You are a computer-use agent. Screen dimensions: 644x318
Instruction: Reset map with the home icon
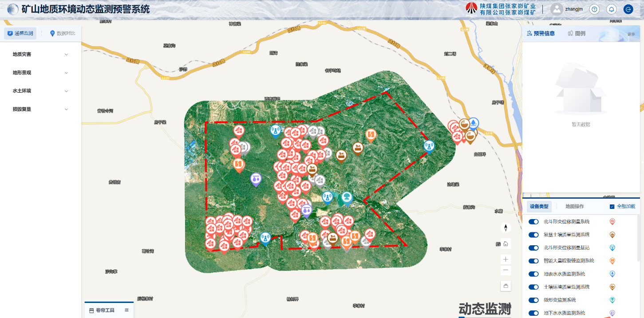click(x=506, y=243)
